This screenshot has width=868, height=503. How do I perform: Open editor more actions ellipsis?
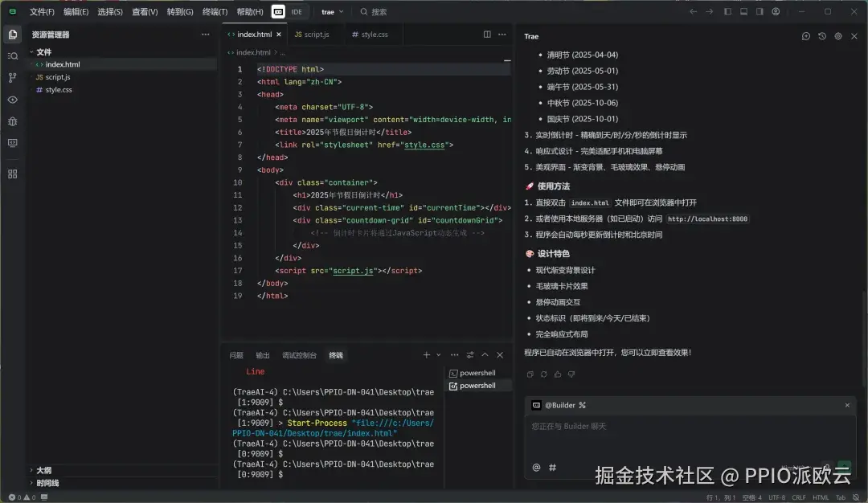pyautogui.click(x=502, y=35)
